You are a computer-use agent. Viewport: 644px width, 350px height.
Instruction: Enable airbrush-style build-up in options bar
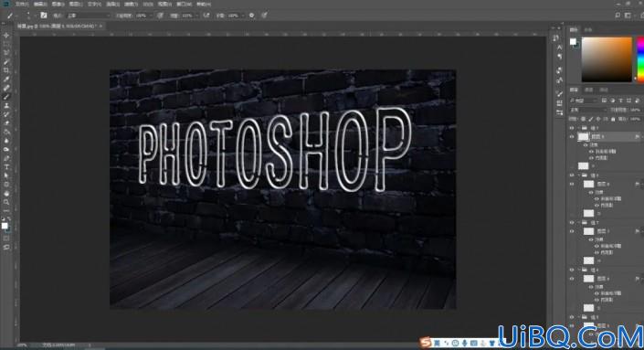(x=206, y=16)
